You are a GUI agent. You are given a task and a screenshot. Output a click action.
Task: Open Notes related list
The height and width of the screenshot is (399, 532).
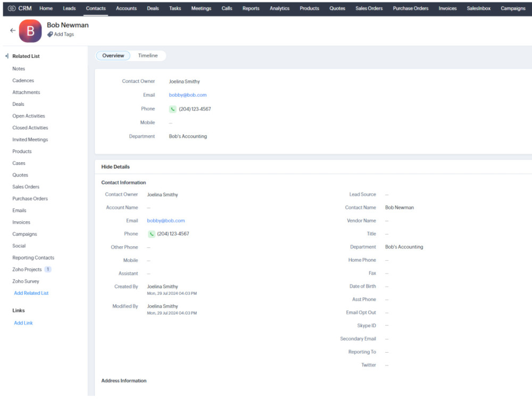[19, 69]
